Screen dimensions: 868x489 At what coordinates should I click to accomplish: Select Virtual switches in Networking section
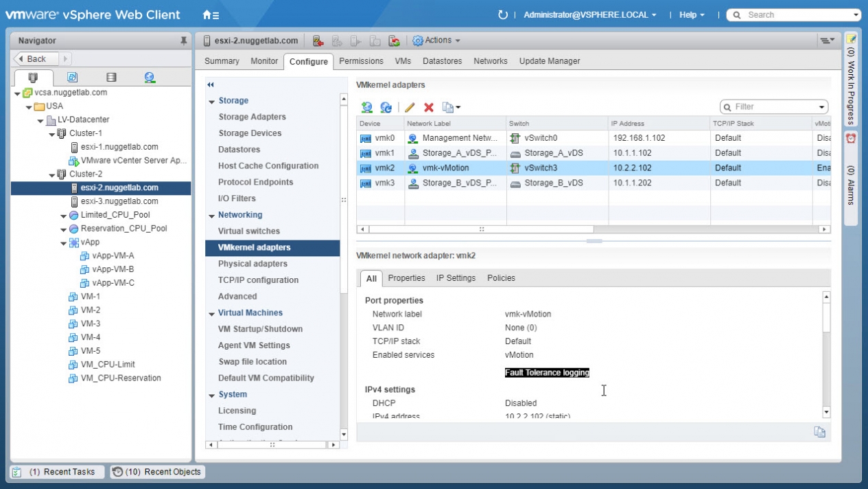point(248,231)
